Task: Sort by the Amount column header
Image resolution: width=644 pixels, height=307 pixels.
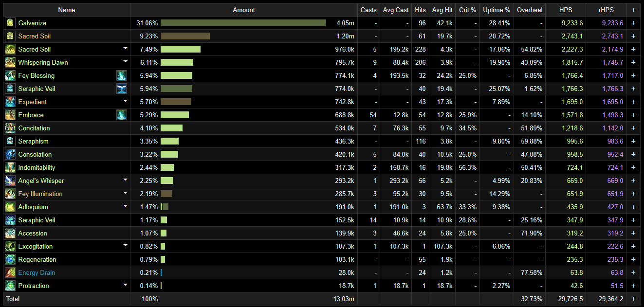Action: [244, 10]
